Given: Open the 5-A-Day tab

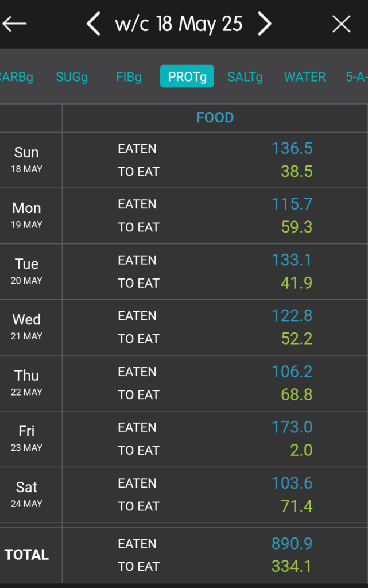Looking at the screenshot, I should [x=356, y=77].
